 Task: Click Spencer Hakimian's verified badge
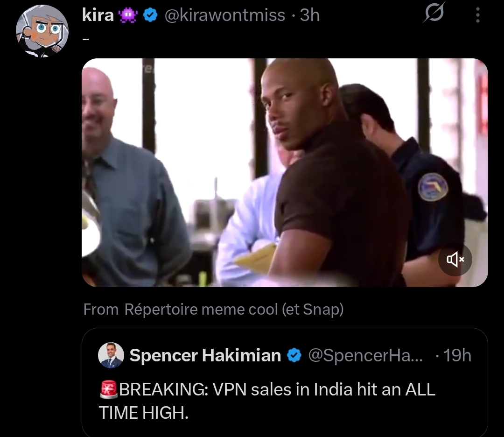[294, 355]
